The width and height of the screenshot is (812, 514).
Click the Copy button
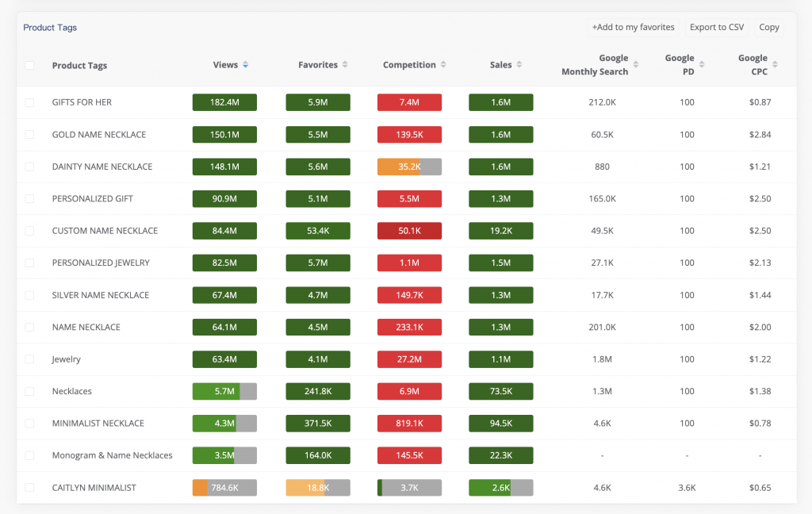(x=768, y=27)
